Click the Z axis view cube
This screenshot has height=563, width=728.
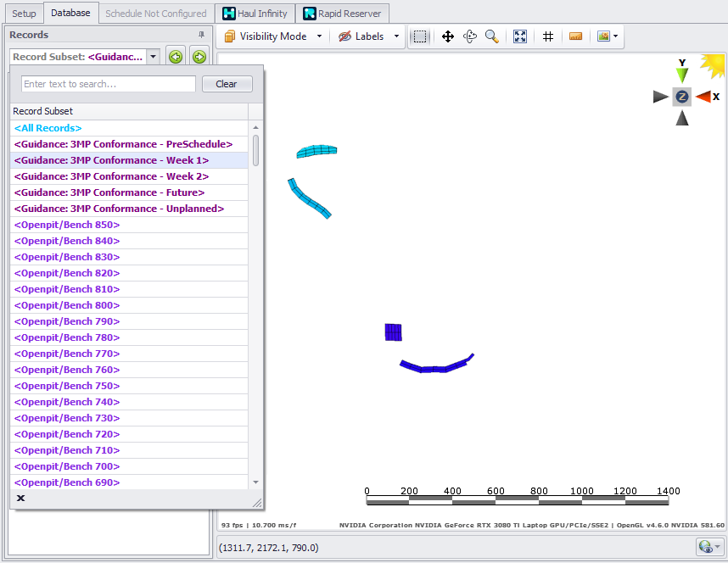click(x=682, y=97)
